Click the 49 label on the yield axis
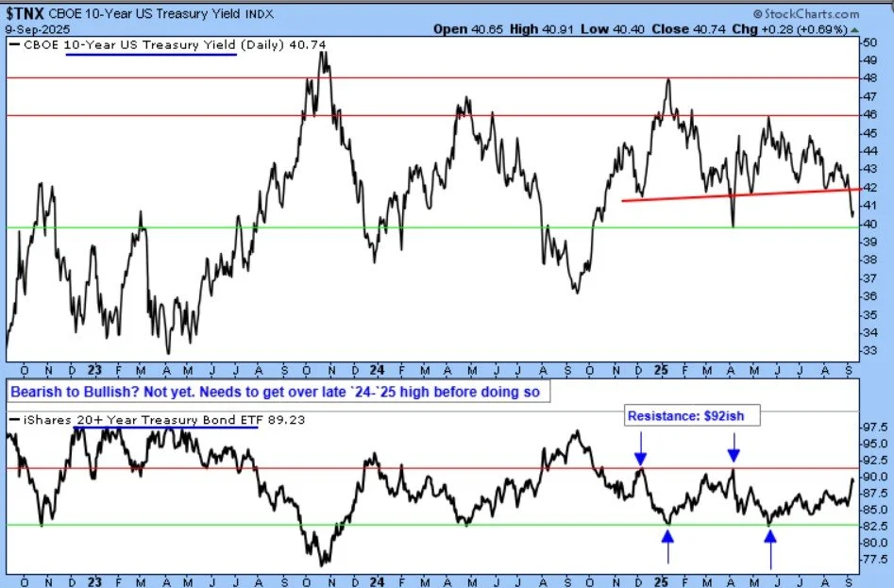 click(x=869, y=60)
